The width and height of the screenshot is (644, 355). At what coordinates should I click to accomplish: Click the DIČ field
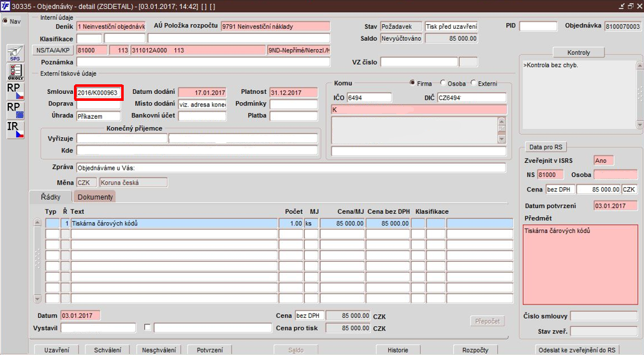pos(471,98)
